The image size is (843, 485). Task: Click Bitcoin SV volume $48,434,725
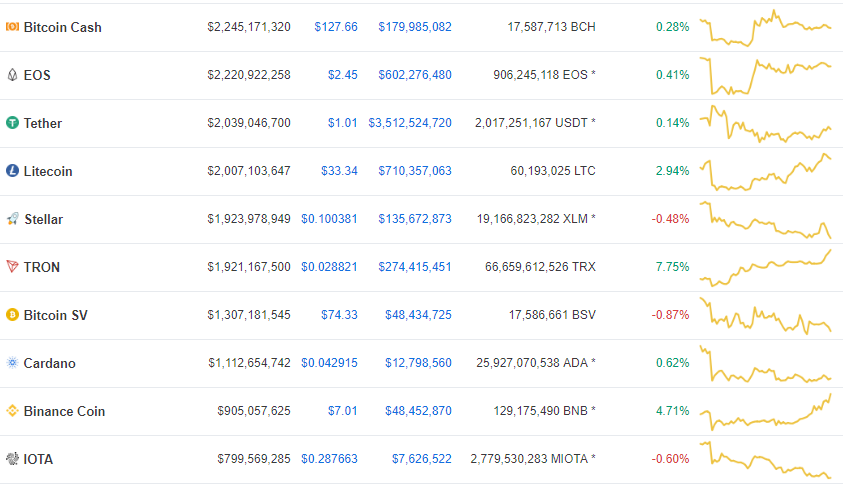click(418, 315)
